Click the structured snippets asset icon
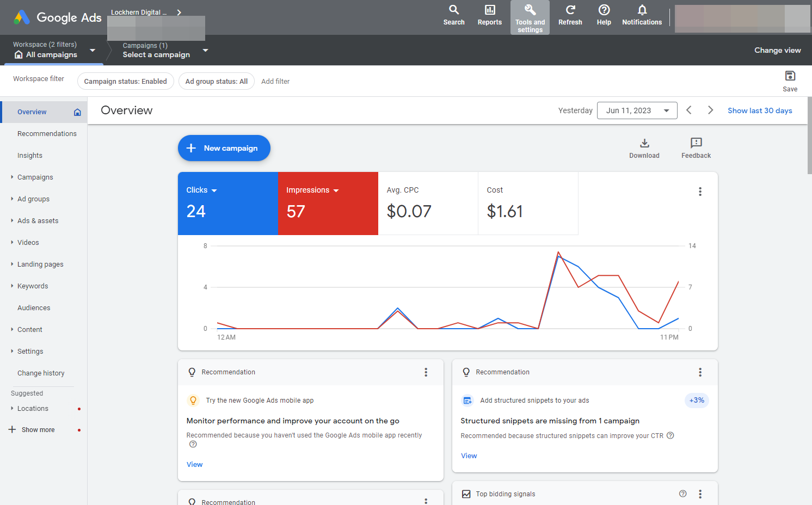This screenshot has height=505, width=812. 467,401
